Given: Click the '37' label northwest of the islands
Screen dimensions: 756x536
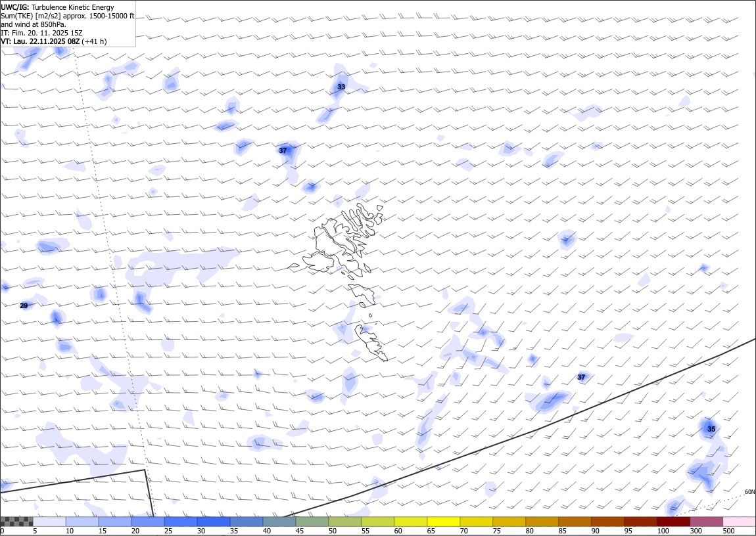Looking at the screenshot, I should [283, 150].
